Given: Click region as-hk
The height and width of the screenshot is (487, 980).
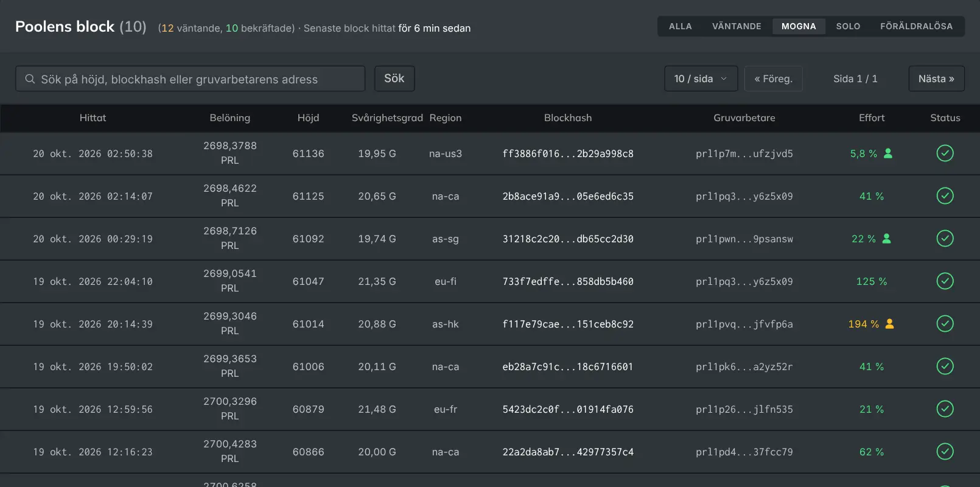Looking at the screenshot, I should click(x=446, y=324).
